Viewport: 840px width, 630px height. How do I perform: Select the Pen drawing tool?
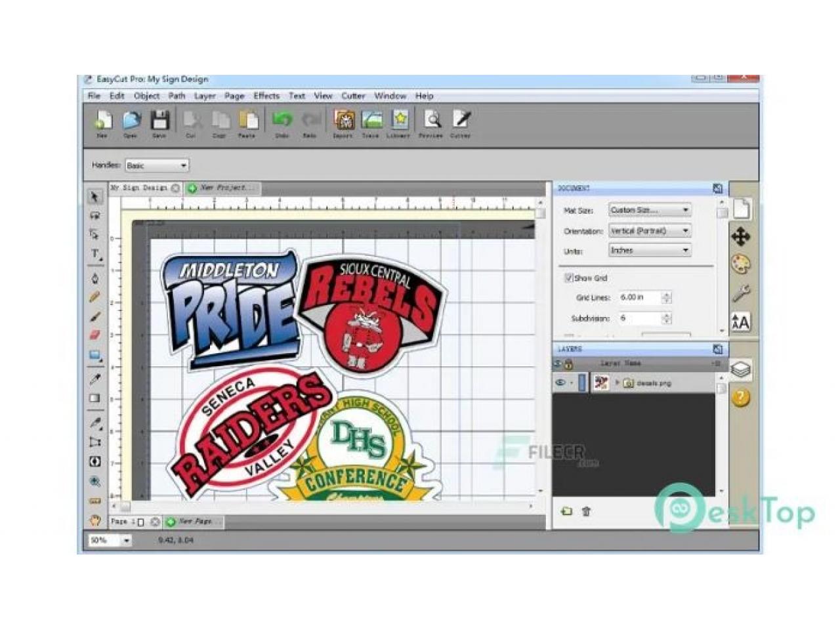(95, 278)
